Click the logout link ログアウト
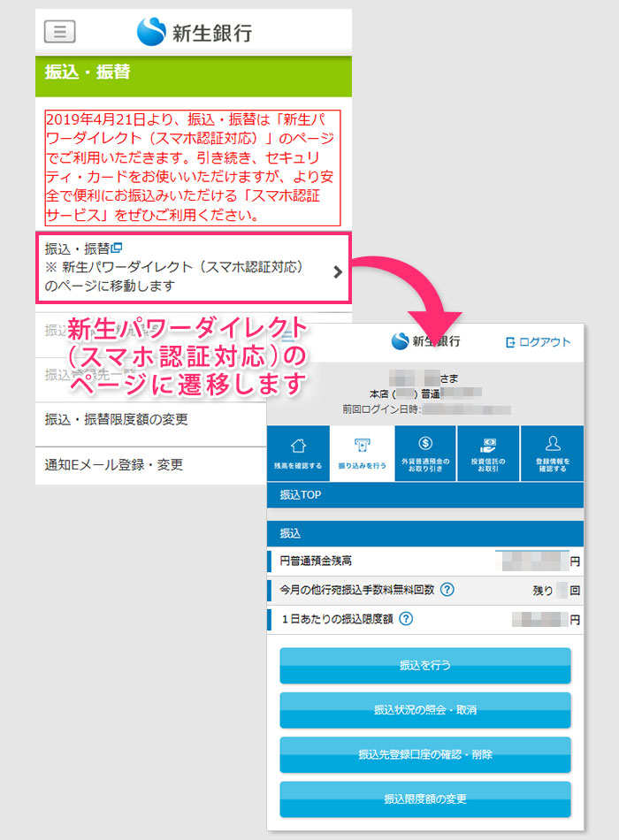619x840 pixels. click(x=538, y=342)
